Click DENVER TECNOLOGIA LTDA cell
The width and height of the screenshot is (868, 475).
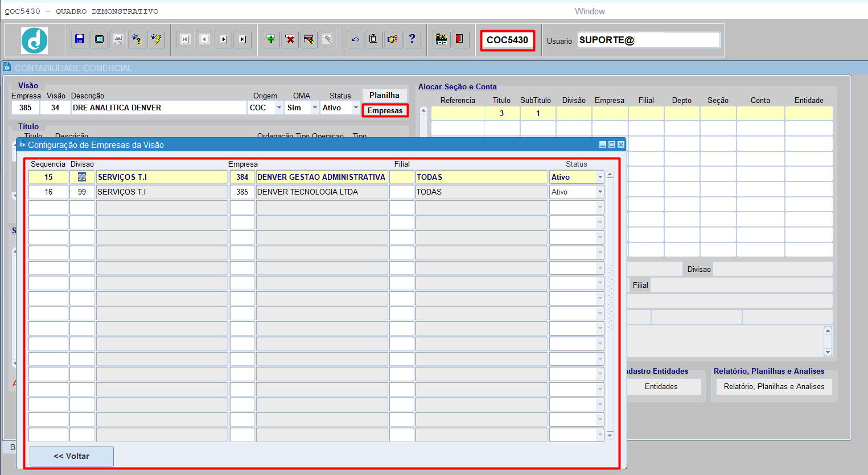322,192
